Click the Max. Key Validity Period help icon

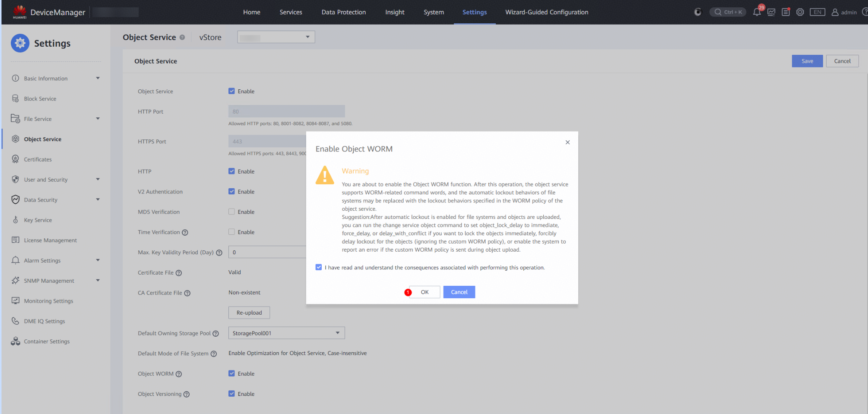[219, 253]
